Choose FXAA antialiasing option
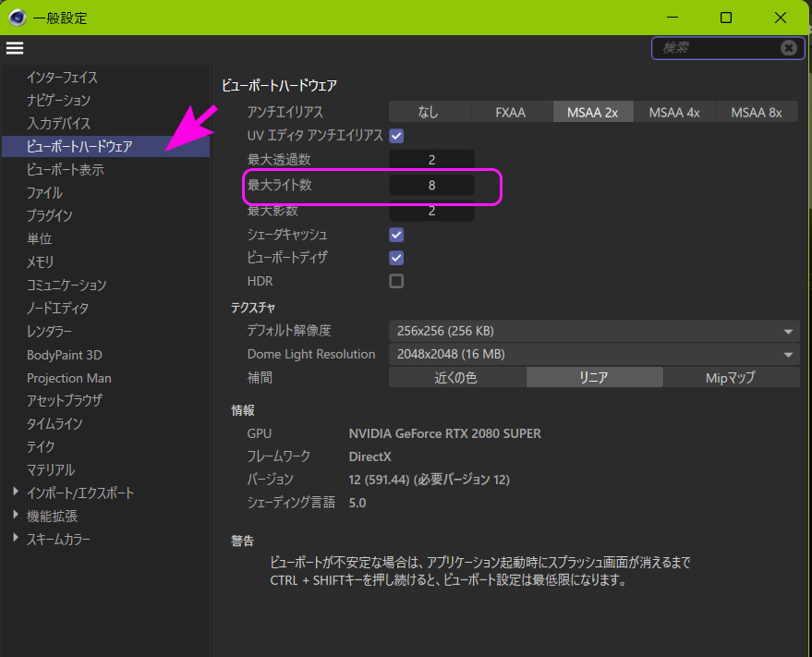The width and height of the screenshot is (812, 657). point(510,112)
